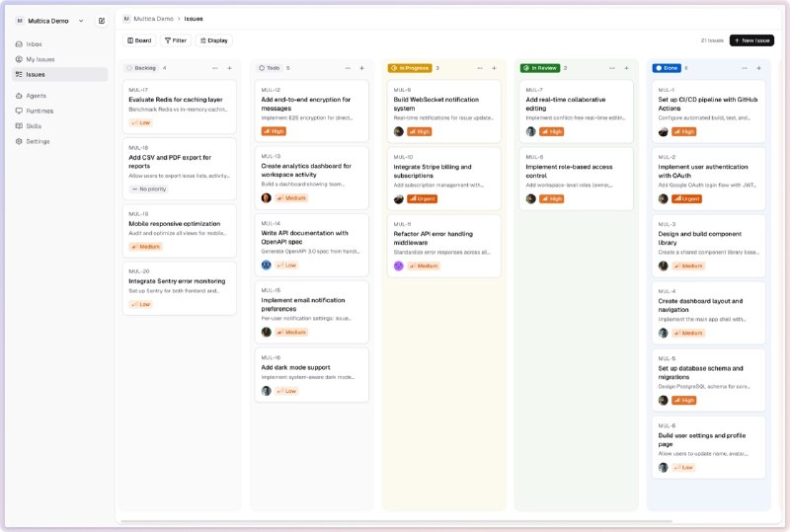Click the New Issue button
The height and width of the screenshot is (532, 790).
click(751, 40)
